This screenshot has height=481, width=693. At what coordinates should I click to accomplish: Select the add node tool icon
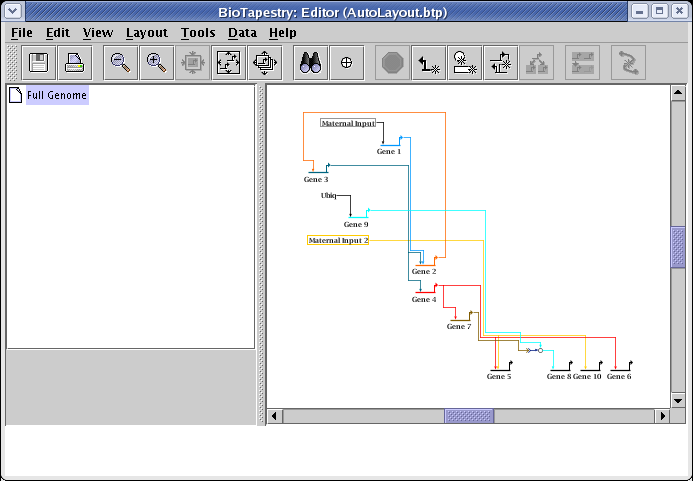coord(501,63)
